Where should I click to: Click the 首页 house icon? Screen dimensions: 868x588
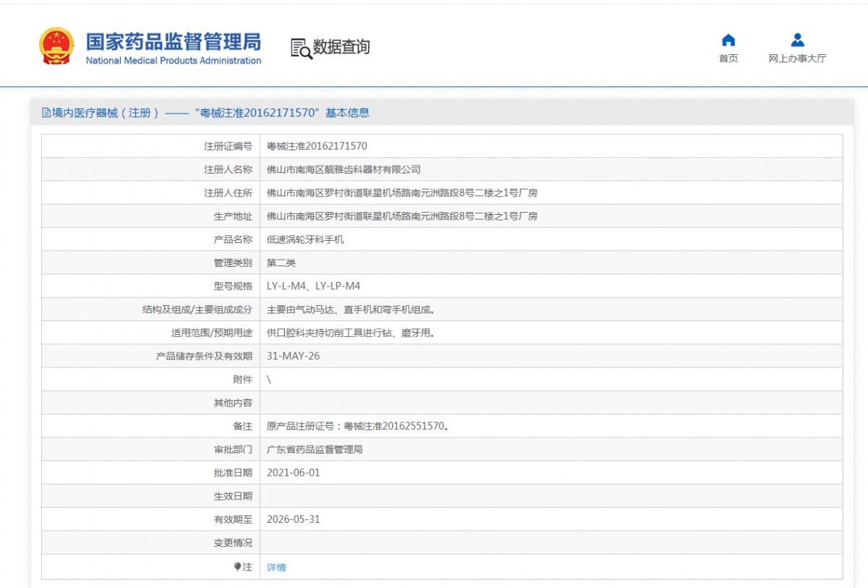point(728,40)
